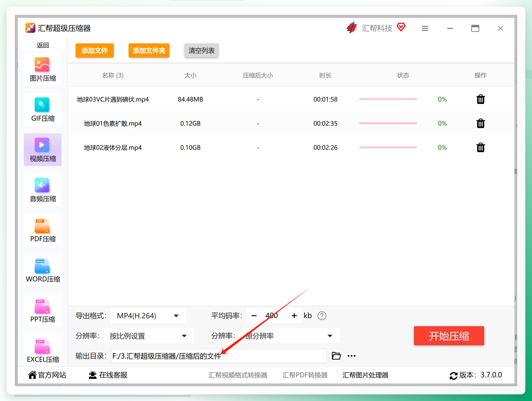The height and width of the screenshot is (401, 532).
Task: Open the PPT压缩 module
Action: coord(43,310)
